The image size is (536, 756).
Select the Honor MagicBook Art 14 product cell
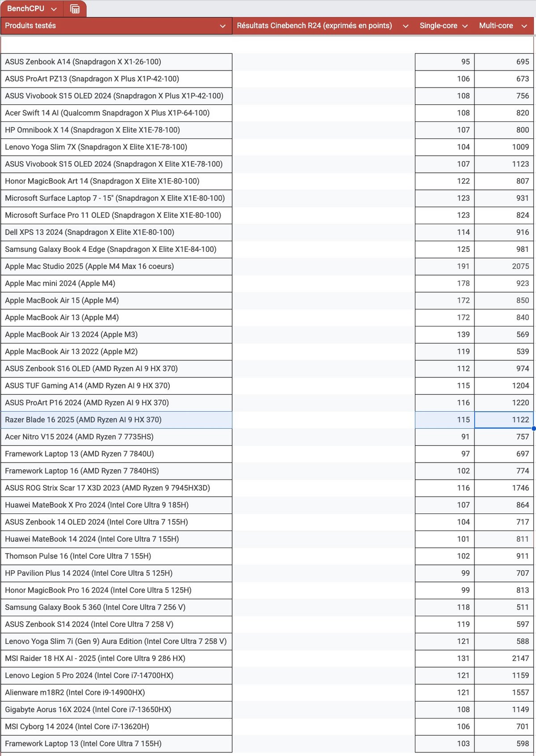point(116,181)
